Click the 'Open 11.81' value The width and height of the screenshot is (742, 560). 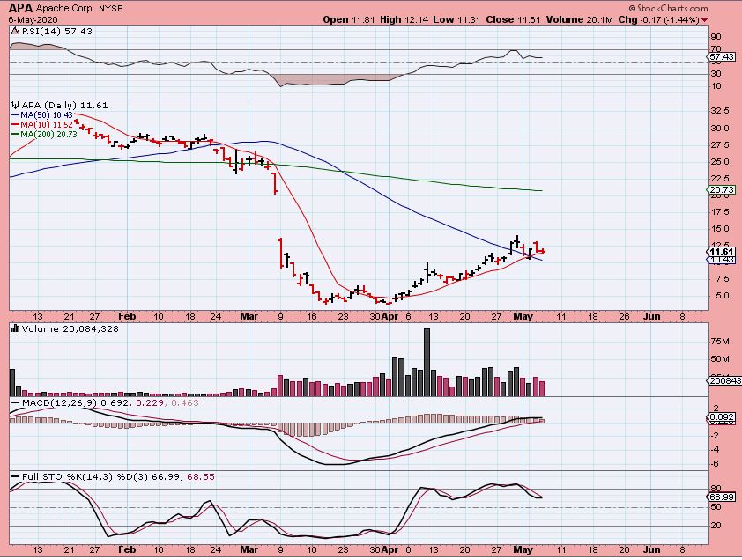[349, 20]
